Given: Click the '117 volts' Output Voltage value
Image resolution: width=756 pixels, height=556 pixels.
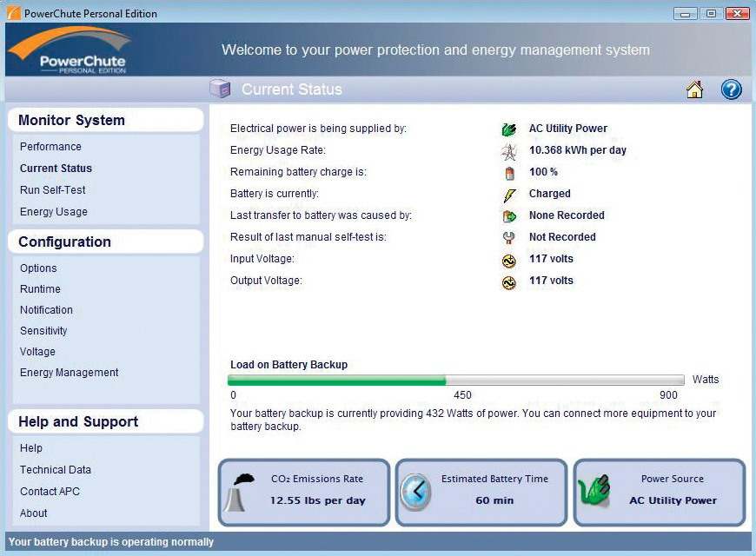Looking at the screenshot, I should (x=551, y=280).
